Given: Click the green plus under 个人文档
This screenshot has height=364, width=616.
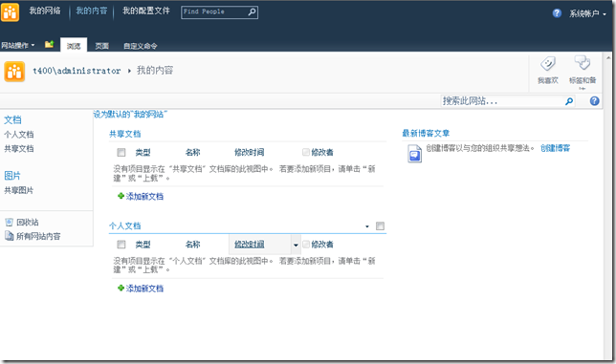Looking at the screenshot, I should pos(121,288).
